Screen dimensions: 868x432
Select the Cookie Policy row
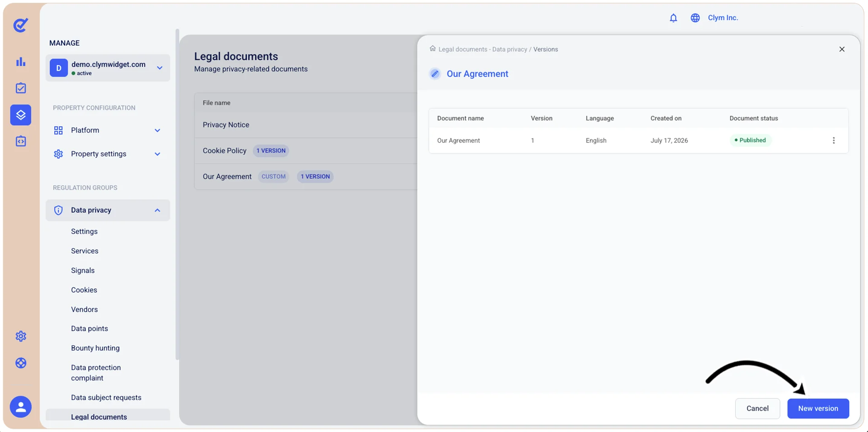click(x=306, y=151)
